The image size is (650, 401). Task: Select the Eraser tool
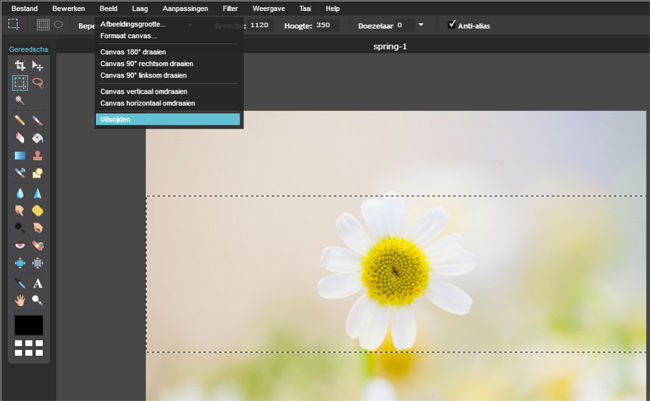point(19,138)
